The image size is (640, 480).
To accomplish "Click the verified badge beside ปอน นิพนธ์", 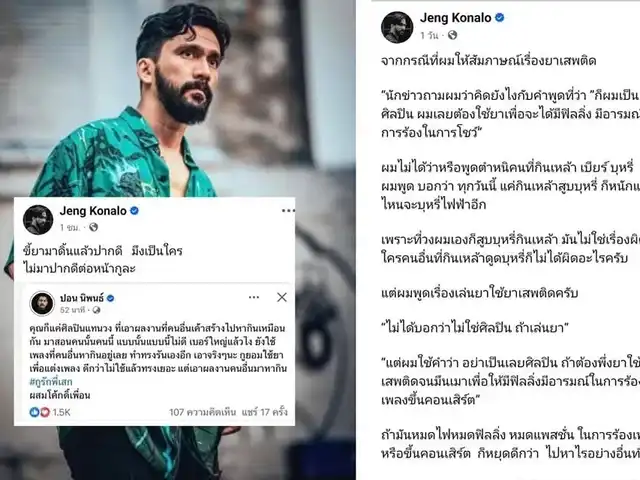I will click(110, 298).
